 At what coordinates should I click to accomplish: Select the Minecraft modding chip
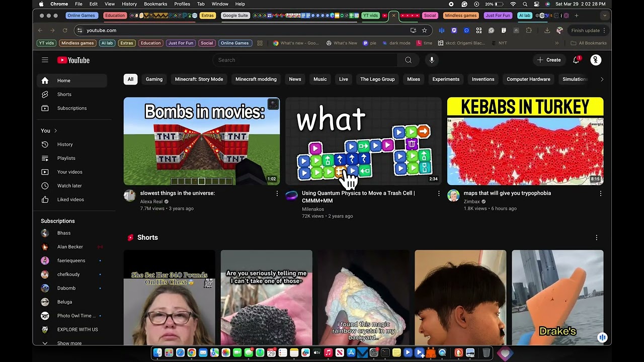pyautogui.click(x=256, y=79)
